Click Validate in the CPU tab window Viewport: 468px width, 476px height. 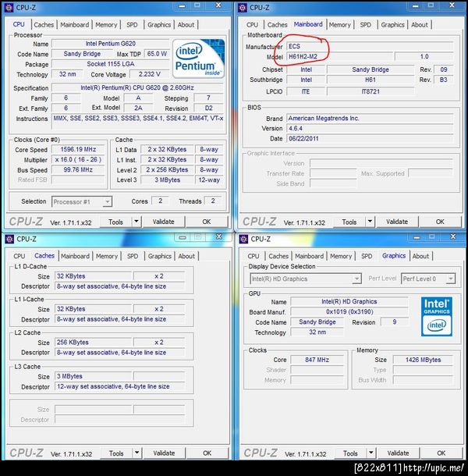coord(163,222)
